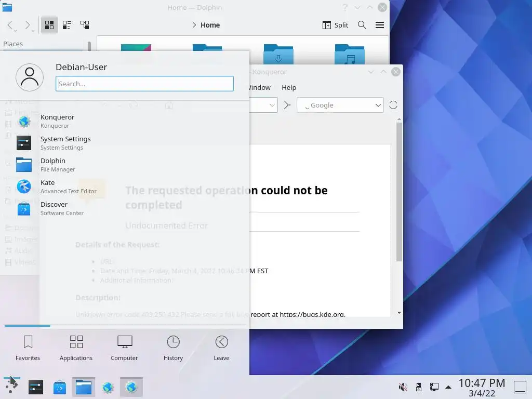Click the Konqueror vertical scrollbar handle

(400, 192)
